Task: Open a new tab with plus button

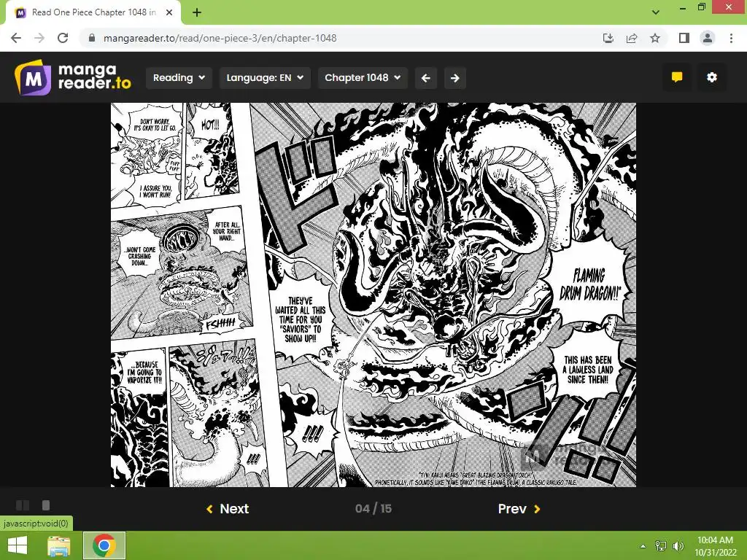Action: (x=197, y=13)
